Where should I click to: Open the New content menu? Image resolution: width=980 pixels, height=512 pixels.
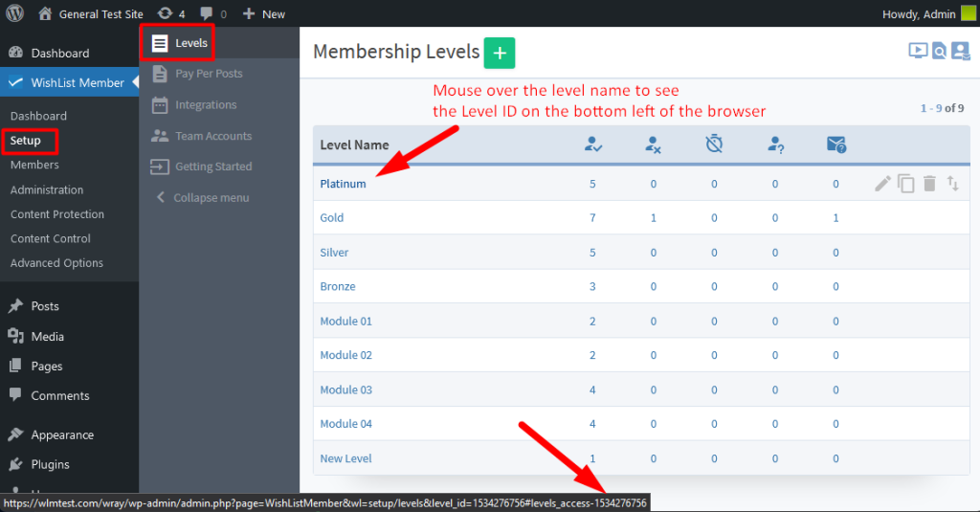pos(264,13)
